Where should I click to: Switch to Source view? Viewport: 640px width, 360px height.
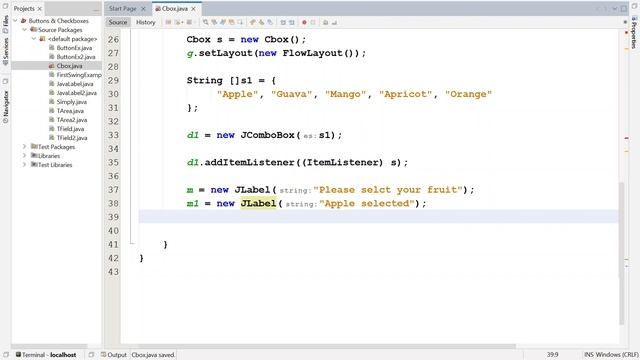click(x=118, y=22)
